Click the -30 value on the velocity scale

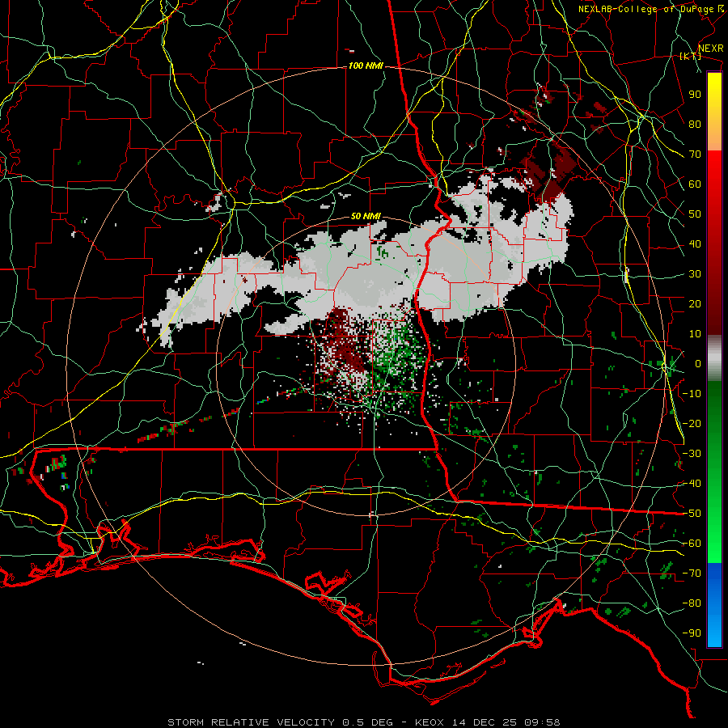coord(692,454)
